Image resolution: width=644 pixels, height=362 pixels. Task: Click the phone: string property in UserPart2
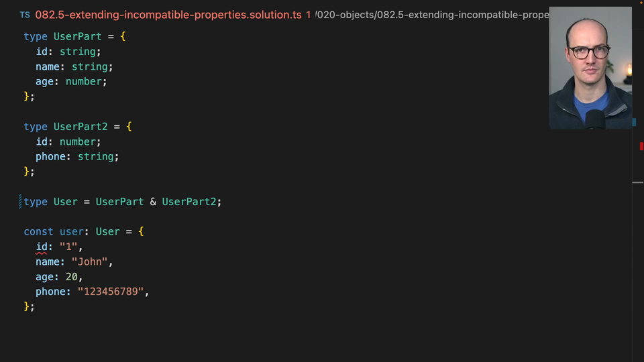[77, 156]
